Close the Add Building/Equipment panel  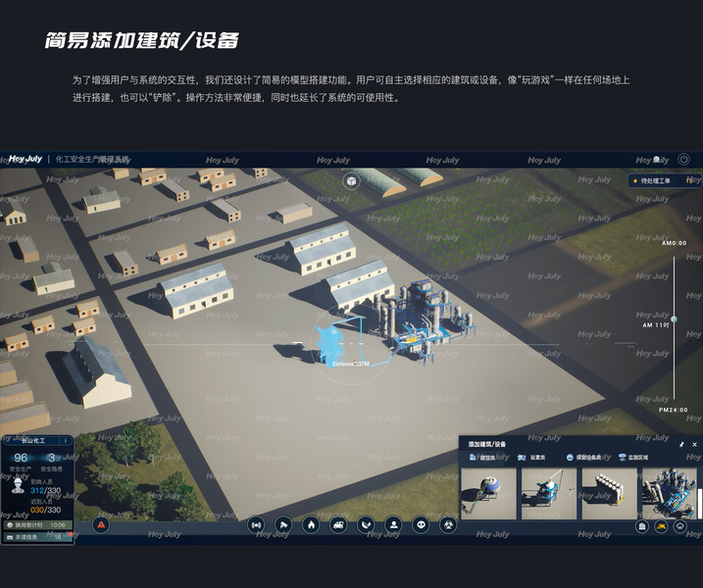694,445
